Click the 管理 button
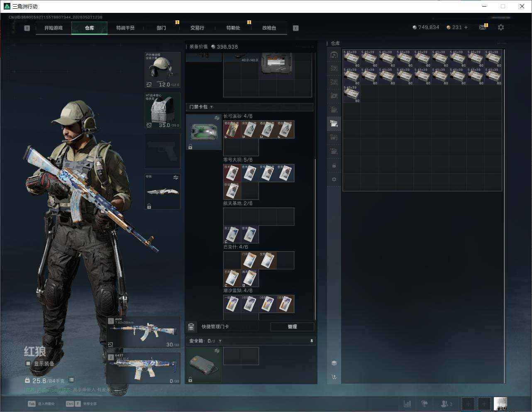The image size is (532, 412). click(292, 327)
